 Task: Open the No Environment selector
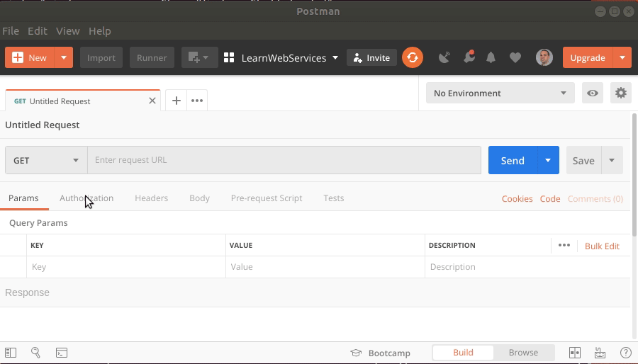(x=500, y=93)
